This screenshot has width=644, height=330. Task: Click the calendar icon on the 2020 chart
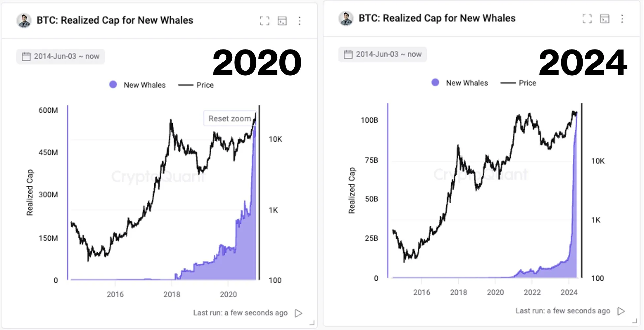(26, 56)
